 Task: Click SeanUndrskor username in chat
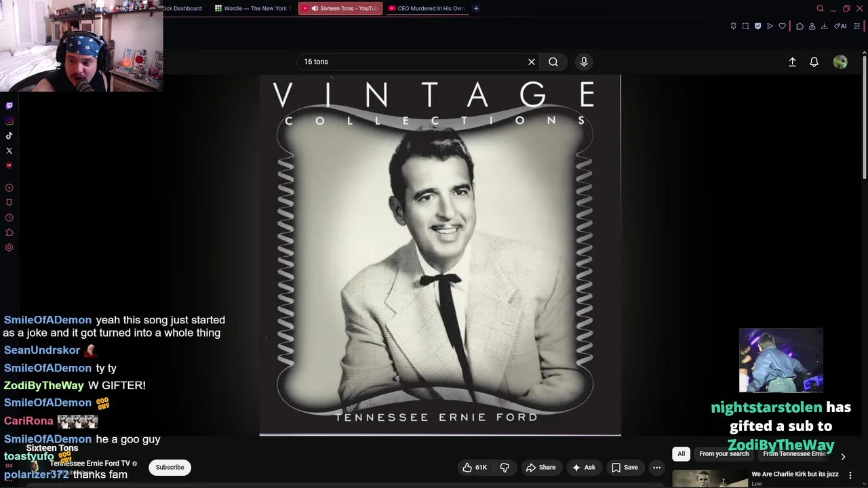pyautogui.click(x=42, y=350)
